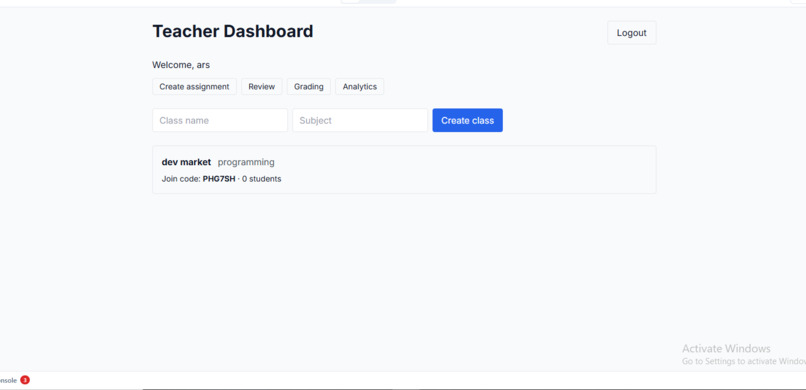Click the Welcome, ars greeting text
This screenshot has width=806, height=390.
pos(181,65)
